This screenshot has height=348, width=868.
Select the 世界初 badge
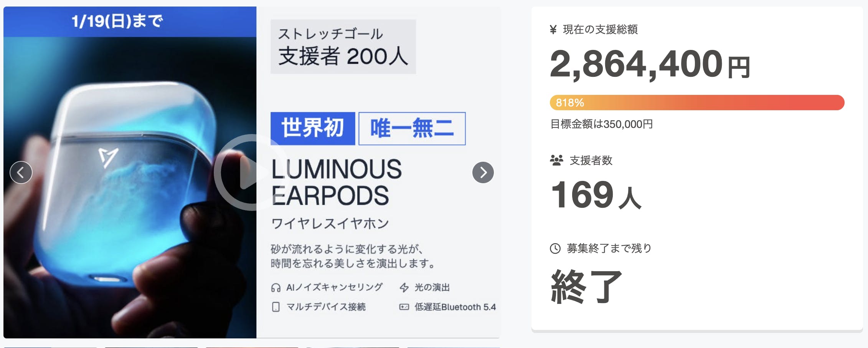click(x=312, y=128)
